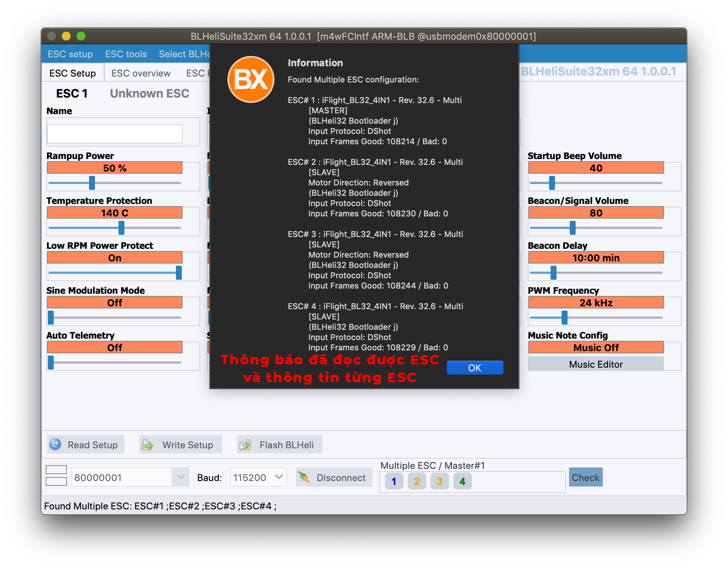Click the Disconnect plug icon
This screenshot has width=728, height=569.
[x=304, y=477]
